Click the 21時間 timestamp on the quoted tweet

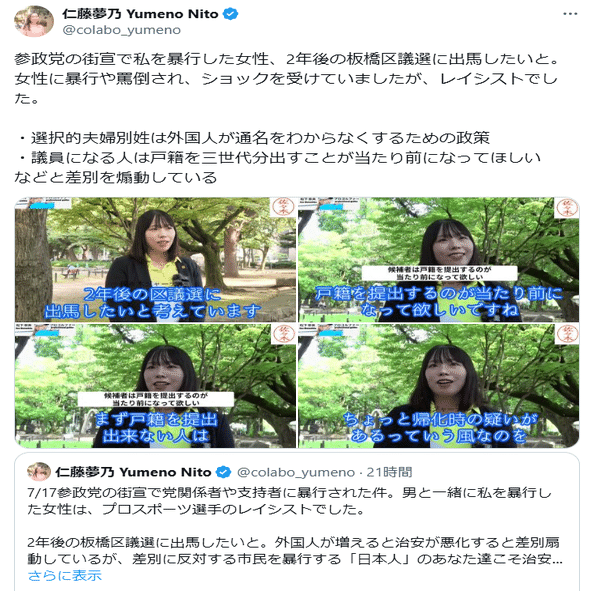389,472
